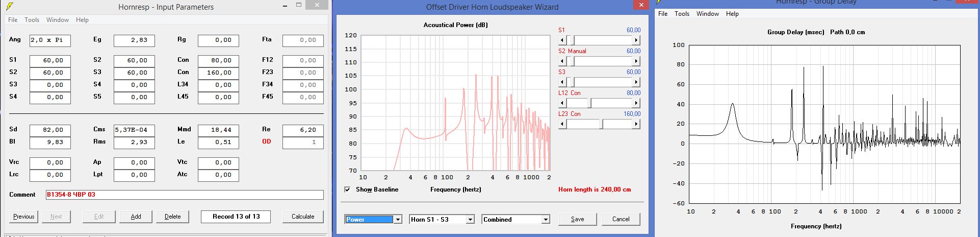Screen dimensions: 980x237
Task: Maximize the Input Parameters window
Action: [x=299, y=6]
